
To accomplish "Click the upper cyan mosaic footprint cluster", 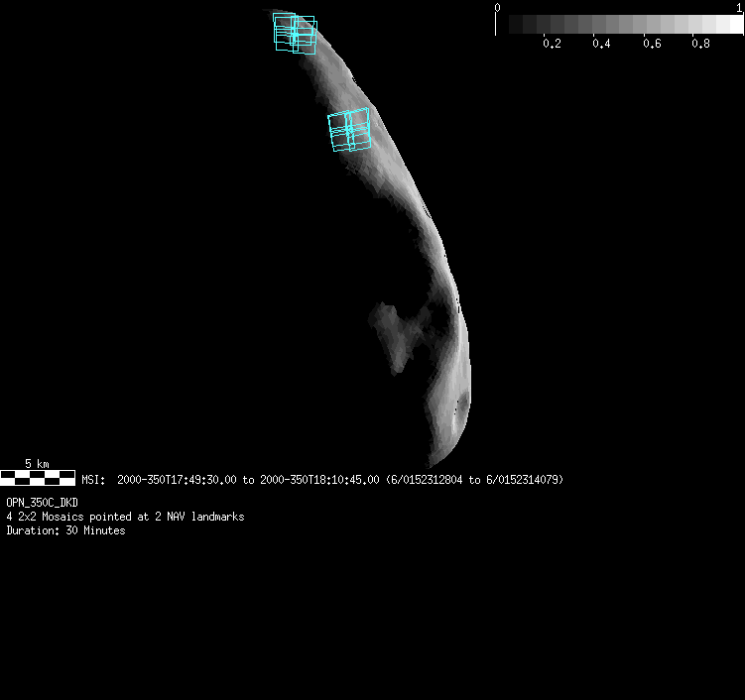I will (295, 34).
